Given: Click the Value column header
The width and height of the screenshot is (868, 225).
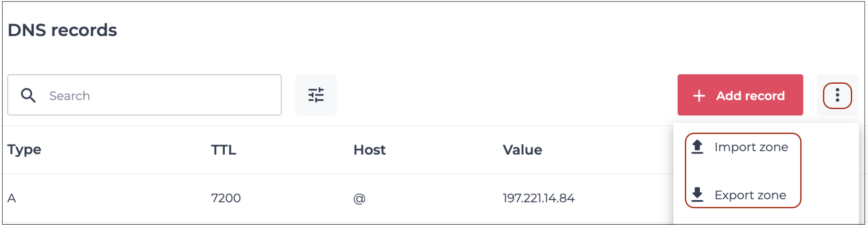Looking at the screenshot, I should click(522, 150).
